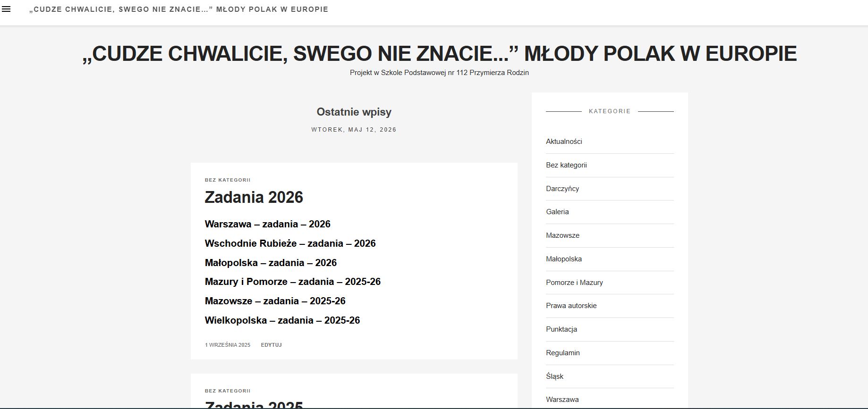Open the Prawa autorskie category
This screenshot has height=409, width=868.
[571, 306]
